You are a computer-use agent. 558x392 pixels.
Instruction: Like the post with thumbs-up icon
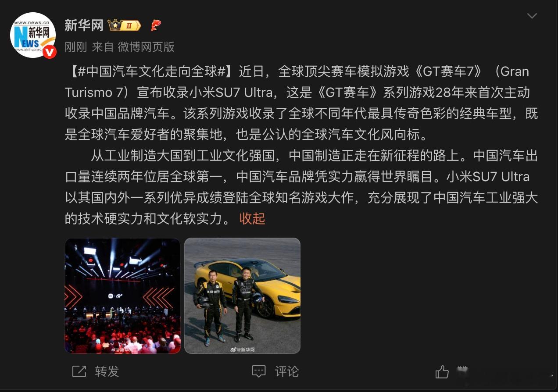pyautogui.click(x=442, y=372)
